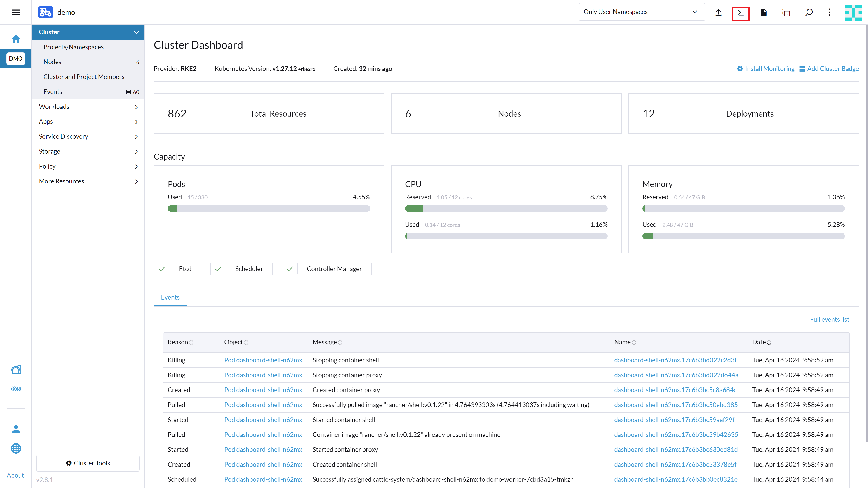
Task: Click the Cluster Tools button
Action: [x=88, y=463]
